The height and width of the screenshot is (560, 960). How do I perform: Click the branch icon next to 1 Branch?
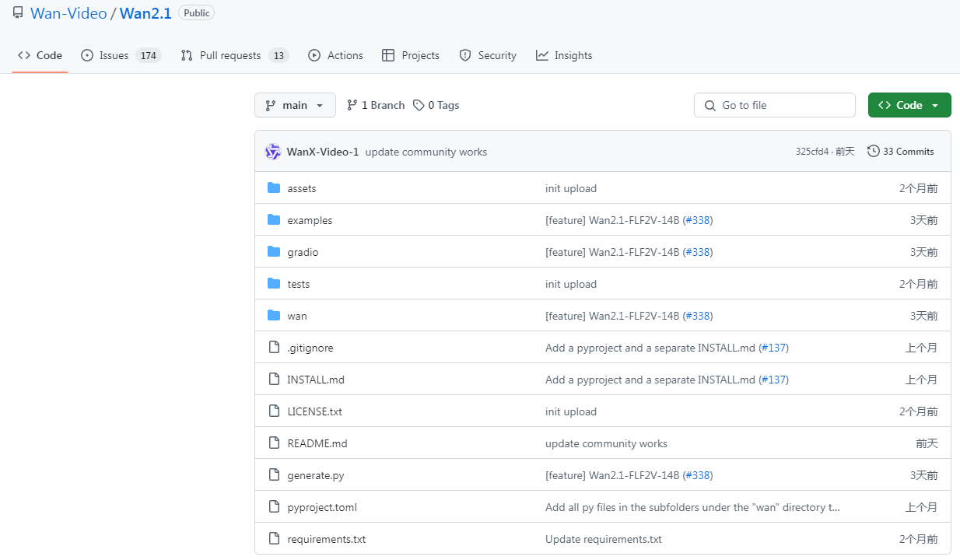click(x=352, y=105)
